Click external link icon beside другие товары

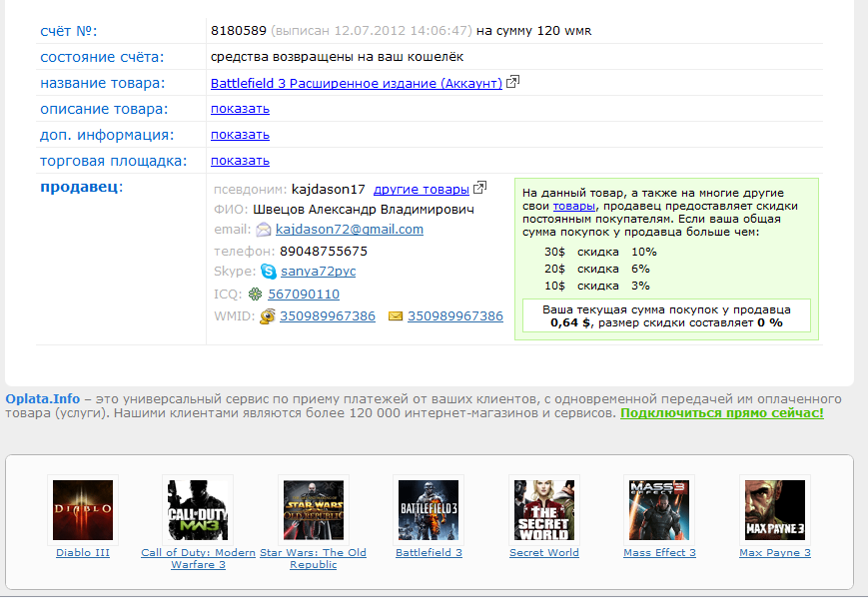(x=479, y=188)
